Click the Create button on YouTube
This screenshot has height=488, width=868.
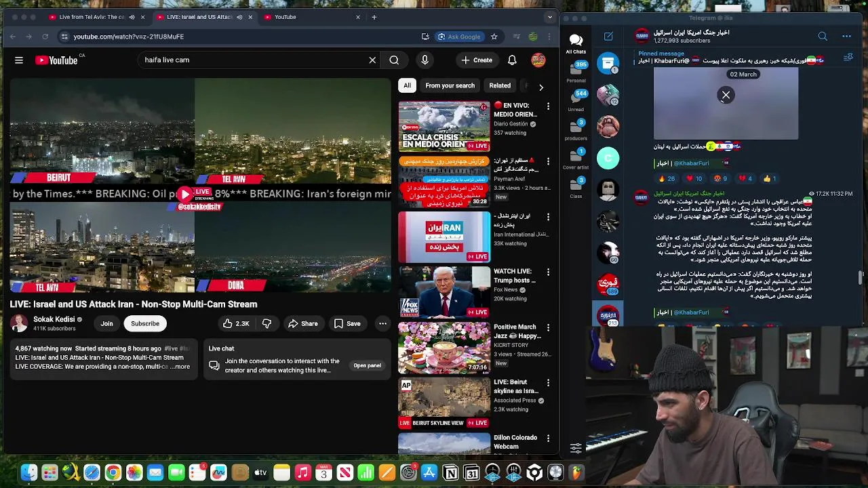click(x=477, y=60)
